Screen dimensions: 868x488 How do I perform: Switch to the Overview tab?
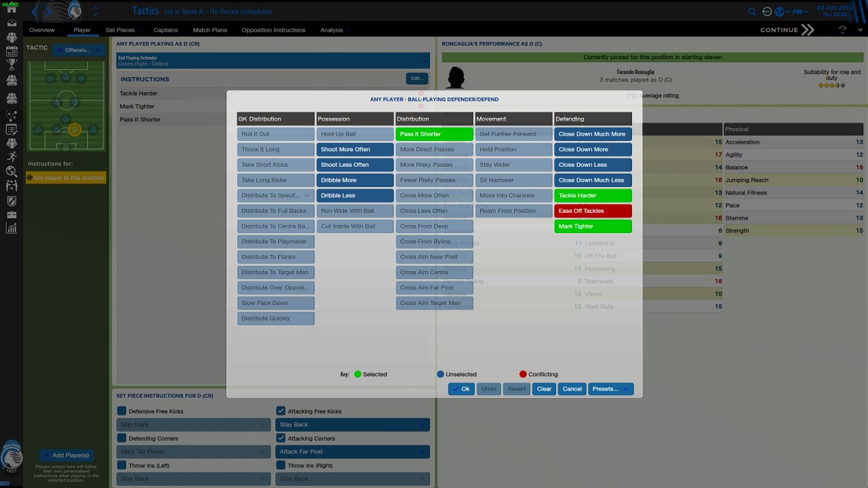click(41, 30)
